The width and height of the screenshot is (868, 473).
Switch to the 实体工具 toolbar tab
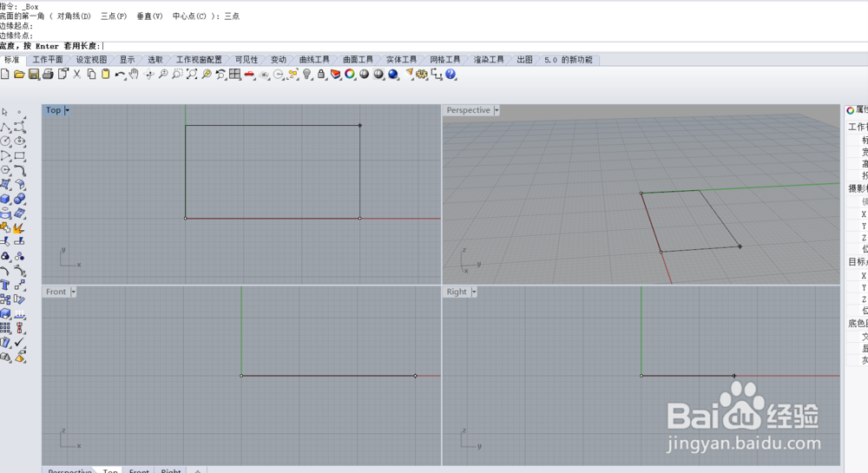click(x=401, y=60)
